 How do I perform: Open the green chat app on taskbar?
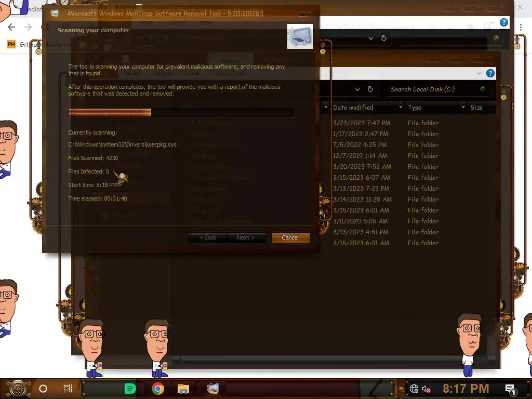pyautogui.click(x=130, y=389)
